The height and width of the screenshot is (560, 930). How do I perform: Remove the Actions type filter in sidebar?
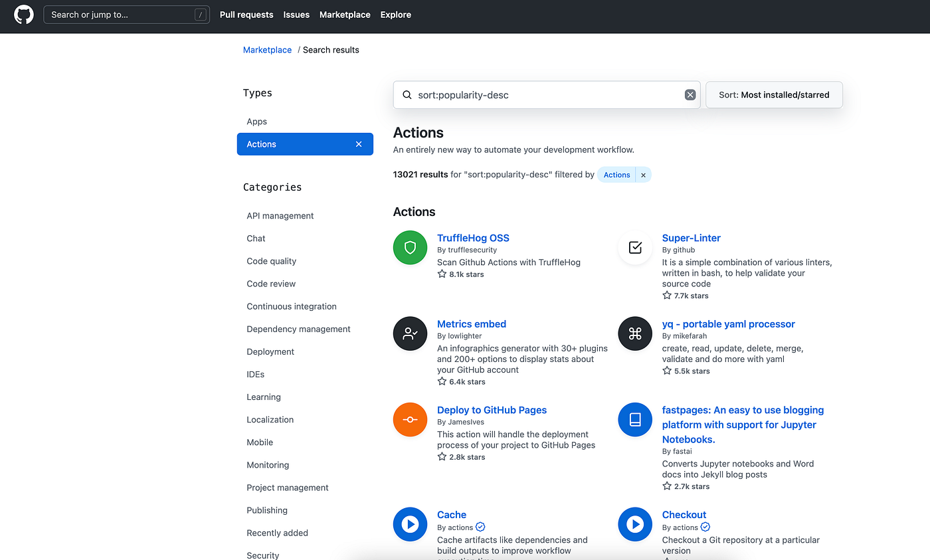click(359, 144)
